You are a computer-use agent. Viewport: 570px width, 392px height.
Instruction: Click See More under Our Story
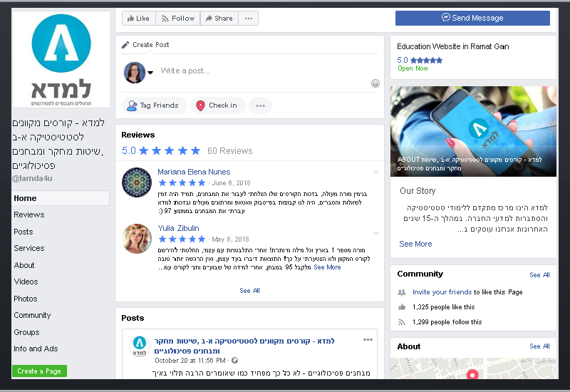(415, 244)
